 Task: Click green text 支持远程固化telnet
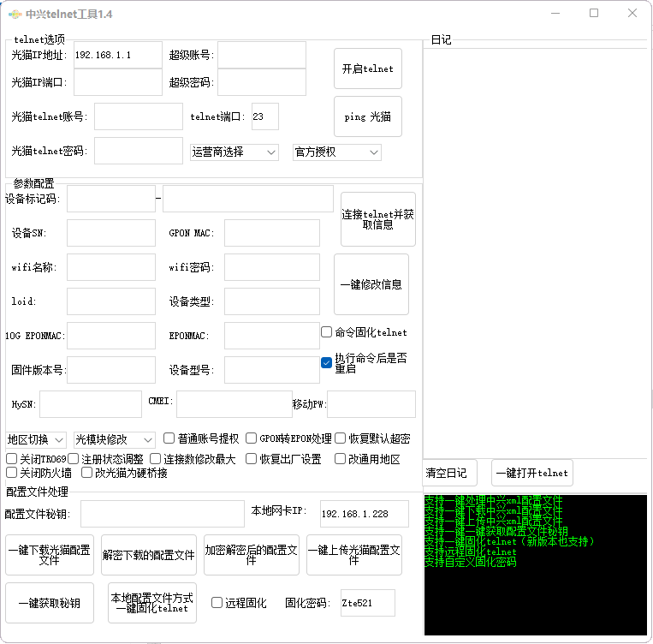click(470, 552)
